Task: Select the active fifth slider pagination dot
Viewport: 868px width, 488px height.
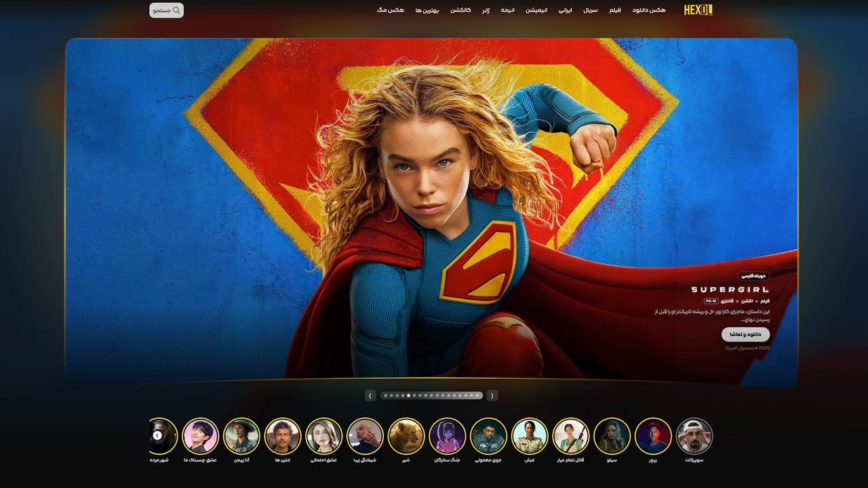Action: point(408,395)
